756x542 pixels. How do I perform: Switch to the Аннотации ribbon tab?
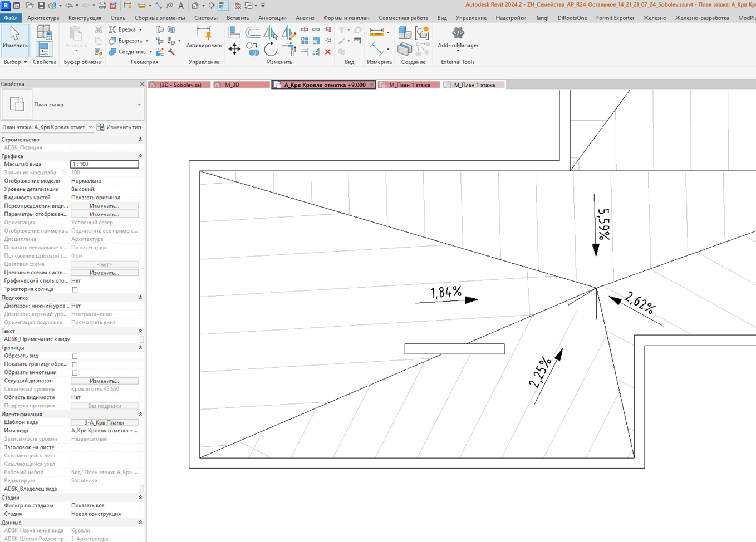[x=272, y=18]
